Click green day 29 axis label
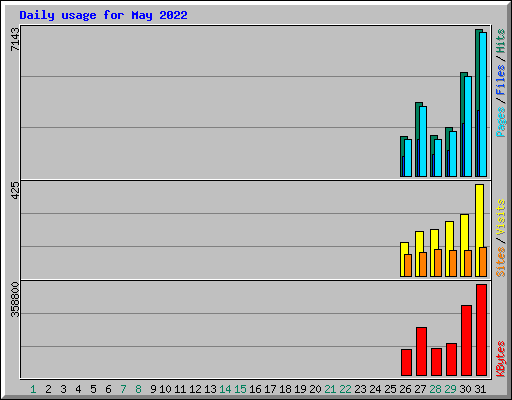Image resolution: width=512 pixels, height=400 pixels. (x=450, y=389)
